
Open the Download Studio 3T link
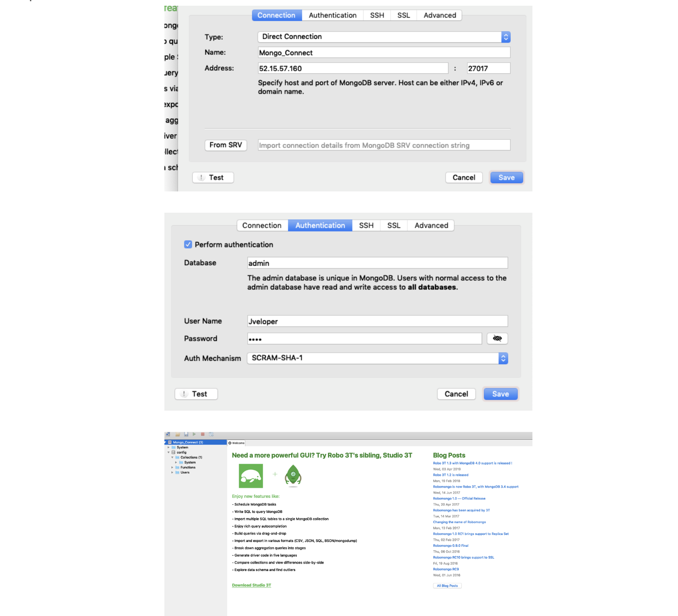pyautogui.click(x=251, y=585)
